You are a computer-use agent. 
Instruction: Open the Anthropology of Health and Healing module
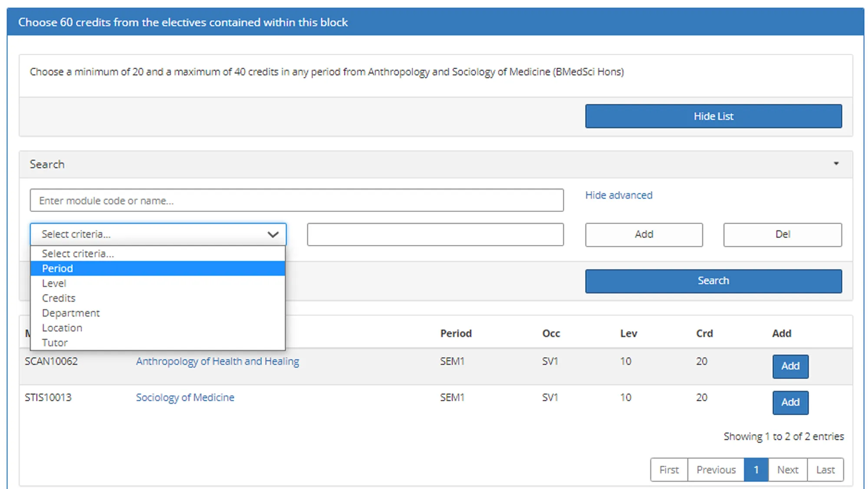[x=217, y=361]
